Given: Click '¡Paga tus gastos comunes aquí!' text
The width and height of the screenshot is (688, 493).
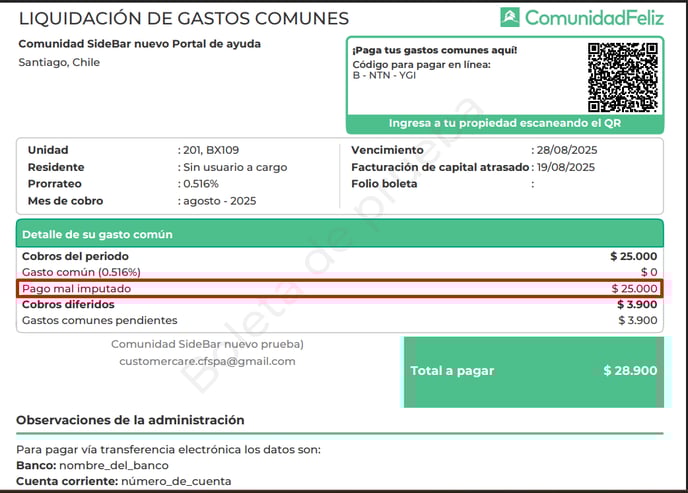Looking at the screenshot, I should [x=435, y=50].
